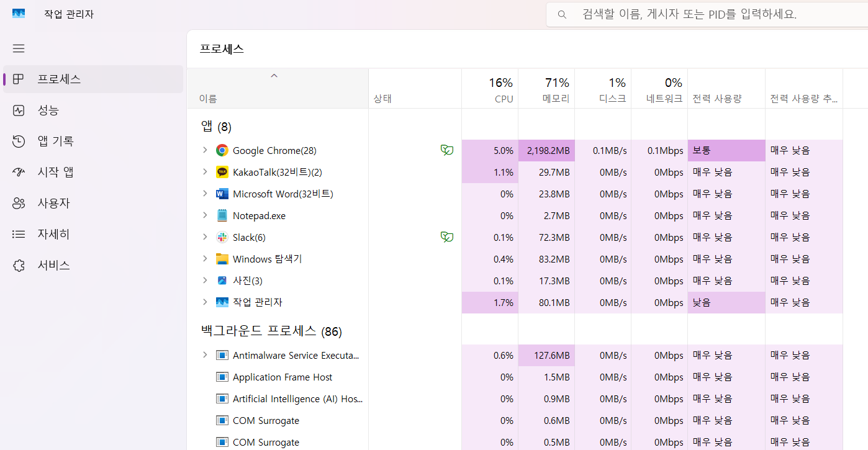The image size is (868, 450).
Task: Click the Application Frame Host icon
Action: [222, 377]
